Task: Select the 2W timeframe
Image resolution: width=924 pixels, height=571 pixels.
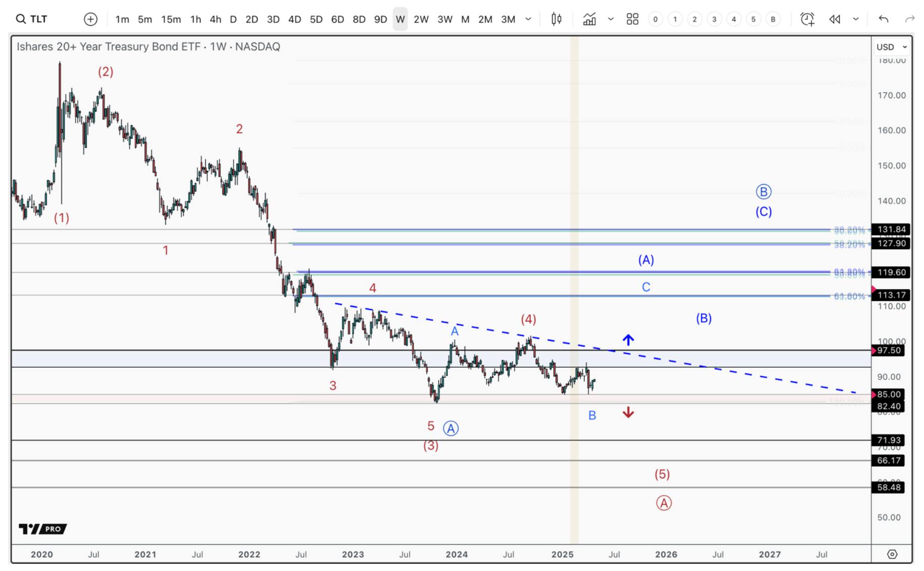Action: 421,19
